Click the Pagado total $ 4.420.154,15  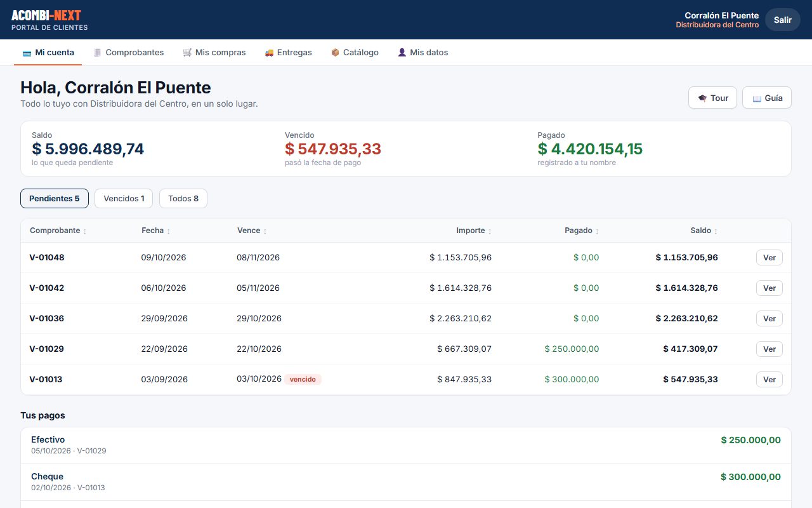pyautogui.click(x=590, y=149)
